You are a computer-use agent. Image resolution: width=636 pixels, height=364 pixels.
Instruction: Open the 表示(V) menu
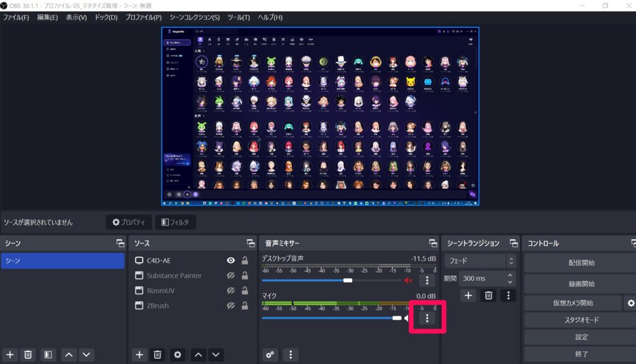[76, 17]
